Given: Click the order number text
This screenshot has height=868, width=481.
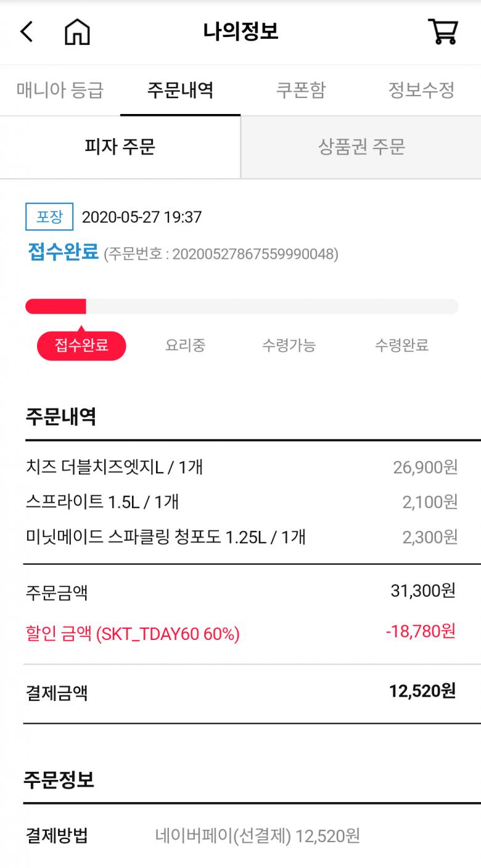Looking at the screenshot, I should click(x=221, y=254).
